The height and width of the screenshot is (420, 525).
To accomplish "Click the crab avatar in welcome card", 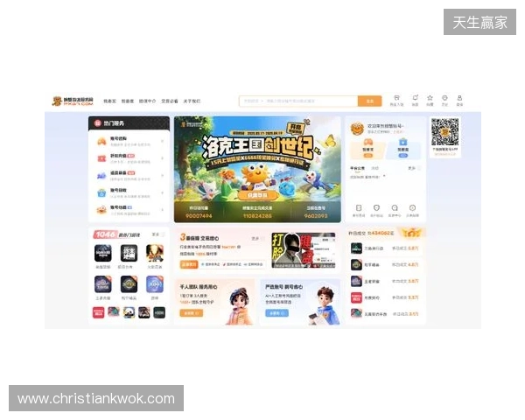I will pos(357,129).
